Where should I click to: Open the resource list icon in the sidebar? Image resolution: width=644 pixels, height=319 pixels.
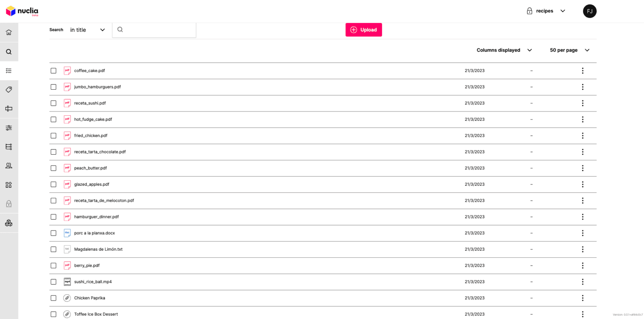pyautogui.click(x=9, y=70)
